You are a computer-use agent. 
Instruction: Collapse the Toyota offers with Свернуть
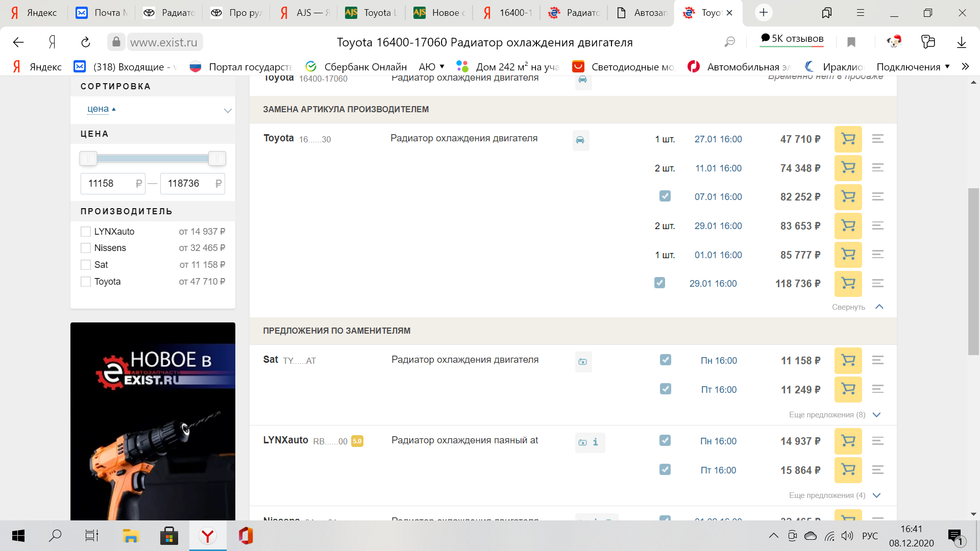(x=857, y=307)
